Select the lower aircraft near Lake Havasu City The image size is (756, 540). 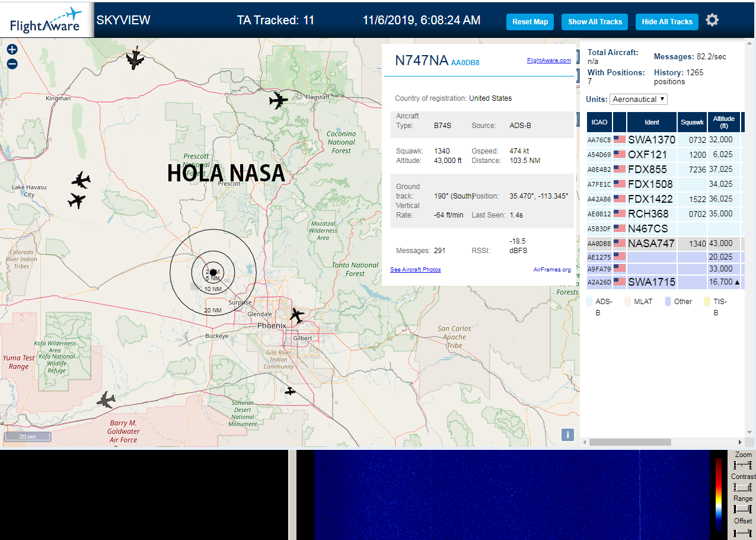click(76, 200)
